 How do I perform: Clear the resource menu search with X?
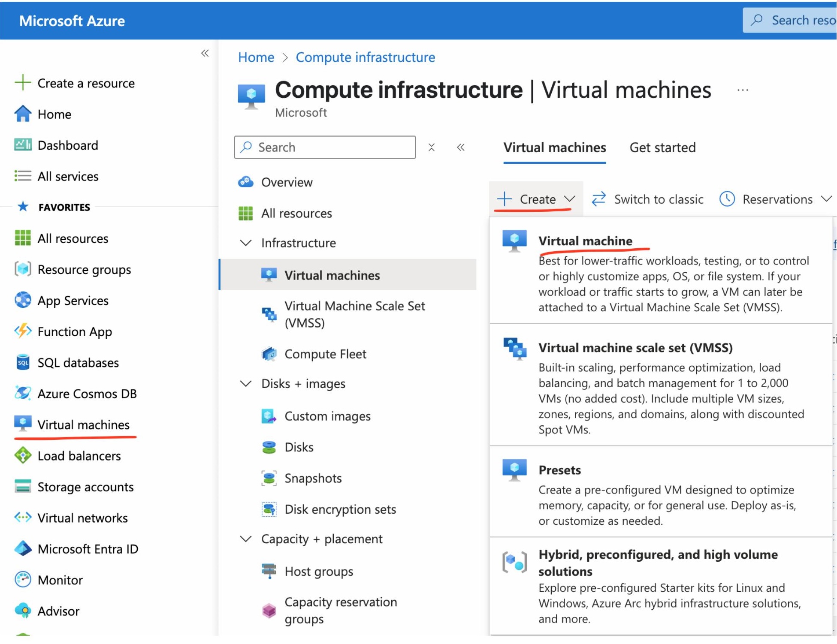[x=432, y=147]
